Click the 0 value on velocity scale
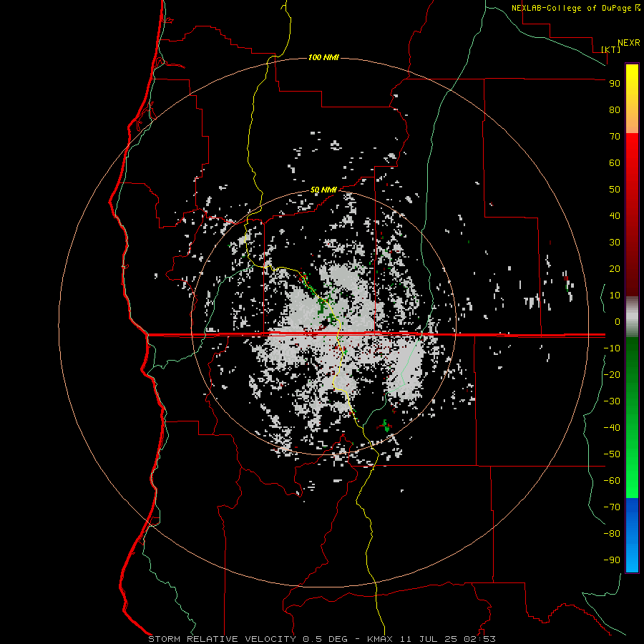 click(x=618, y=321)
